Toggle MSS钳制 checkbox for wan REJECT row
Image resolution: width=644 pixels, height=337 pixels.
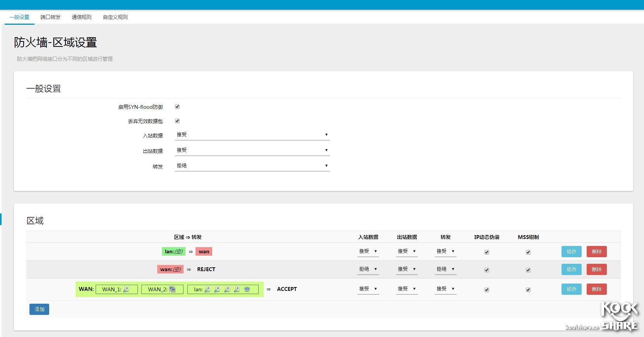click(528, 270)
